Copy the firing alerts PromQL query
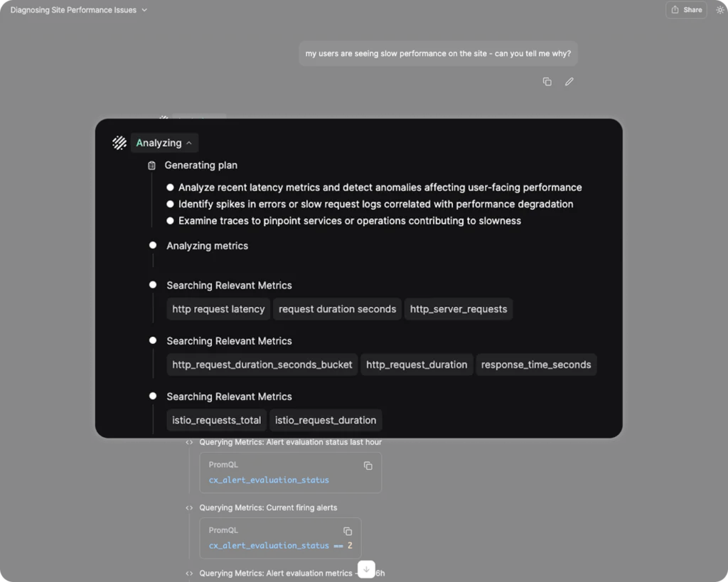Image resolution: width=728 pixels, height=582 pixels. click(x=348, y=531)
